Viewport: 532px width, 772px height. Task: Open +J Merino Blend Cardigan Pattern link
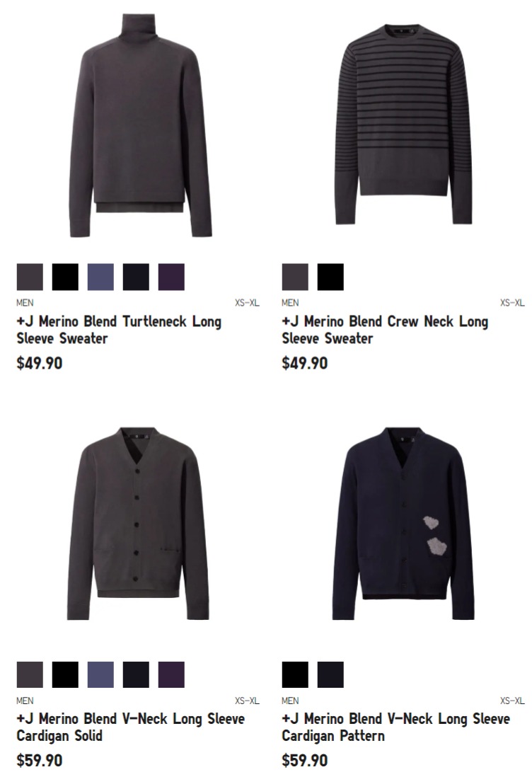tap(395, 727)
